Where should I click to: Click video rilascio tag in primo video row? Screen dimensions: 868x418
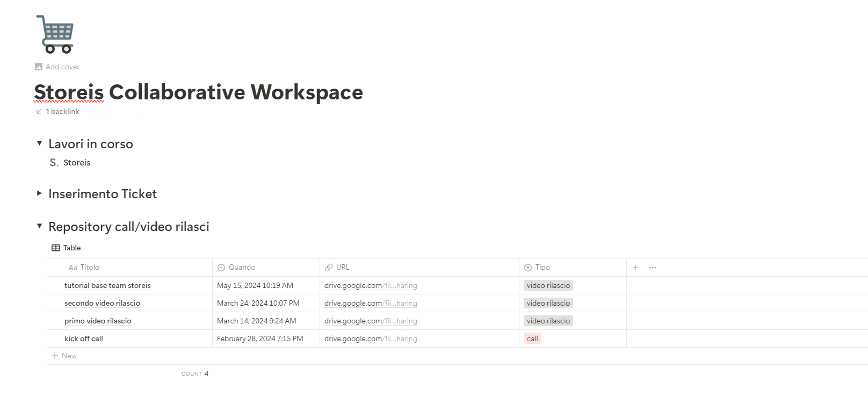click(548, 321)
